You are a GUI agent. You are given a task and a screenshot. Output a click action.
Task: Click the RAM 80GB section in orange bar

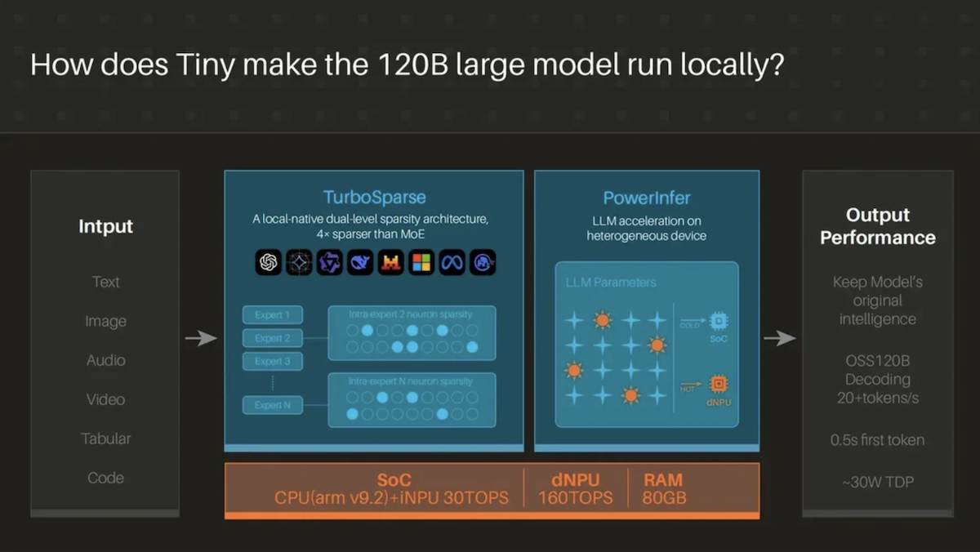(x=662, y=489)
